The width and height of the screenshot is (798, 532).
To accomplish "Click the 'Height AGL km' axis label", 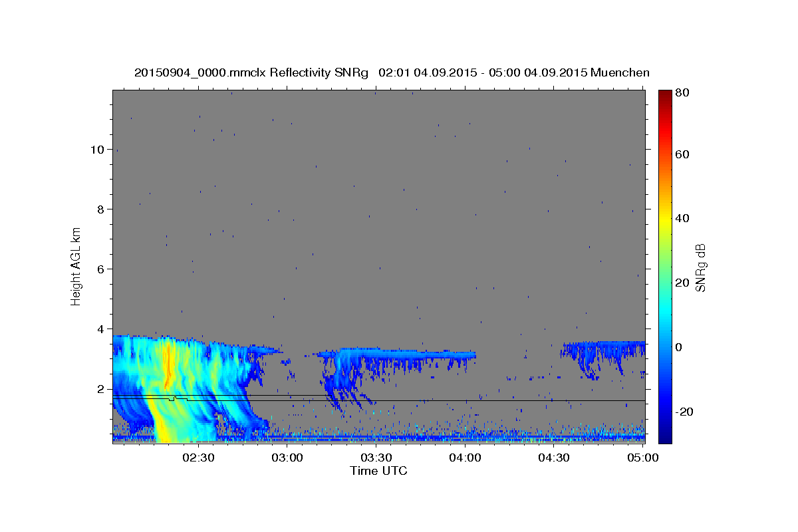I will (76, 267).
